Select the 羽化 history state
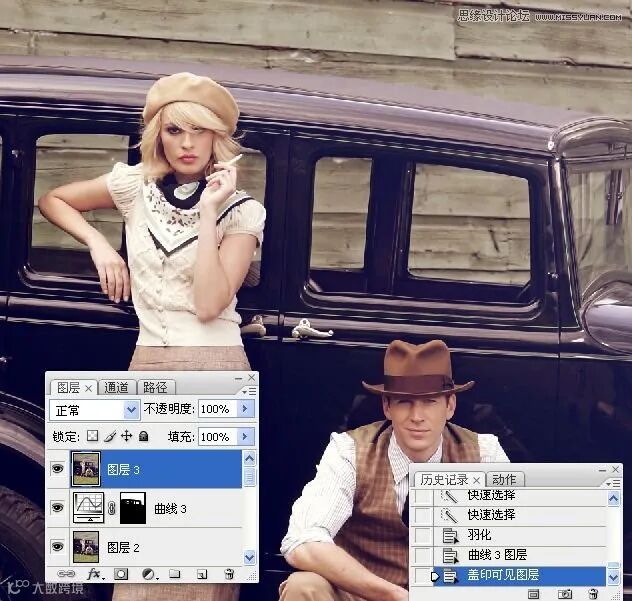The height and width of the screenshot is (601, 632). (x=520, y=535)
